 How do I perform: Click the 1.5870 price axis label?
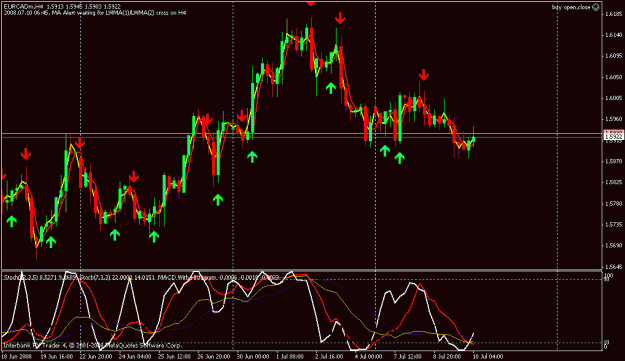click(x=613, y=161)
